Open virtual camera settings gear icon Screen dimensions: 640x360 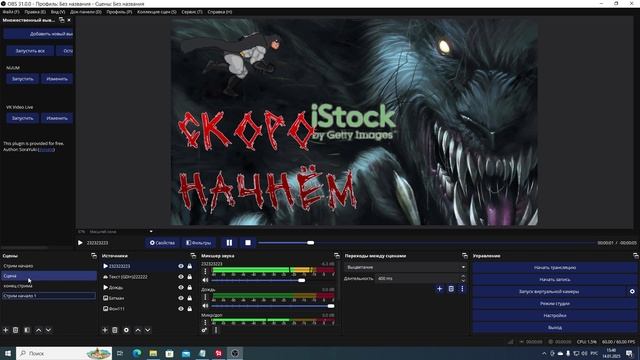click(632, 291)
